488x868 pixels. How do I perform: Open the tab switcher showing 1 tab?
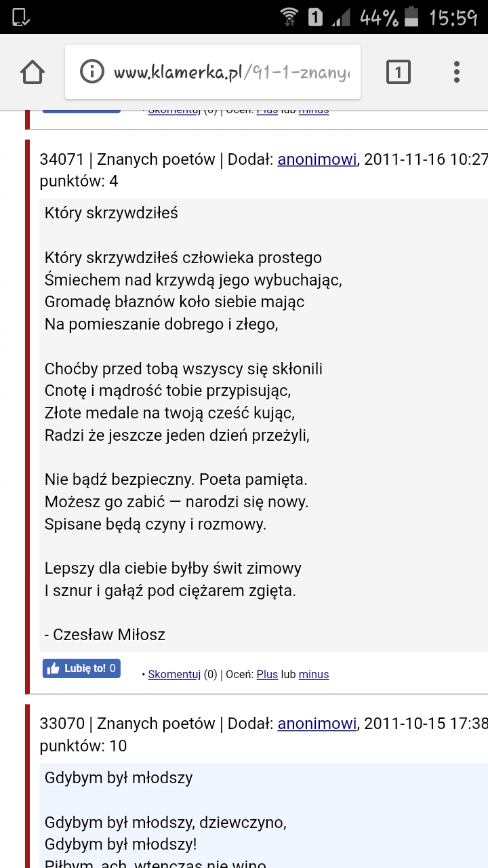coord(399,72)
